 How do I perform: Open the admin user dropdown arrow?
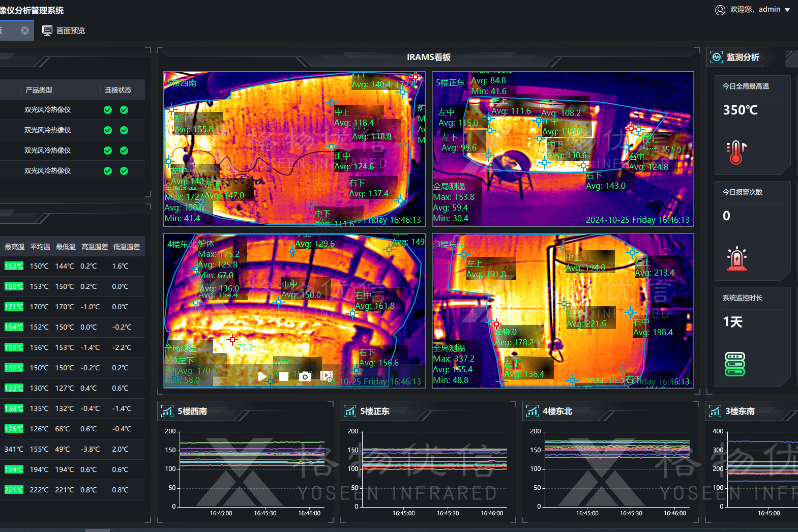coord(787,10)
